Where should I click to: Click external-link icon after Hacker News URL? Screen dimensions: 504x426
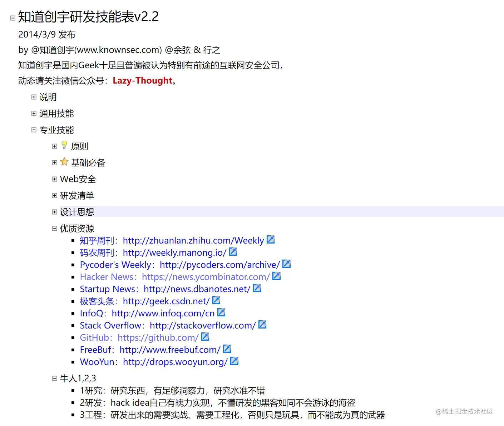click(x=276, y=276)
